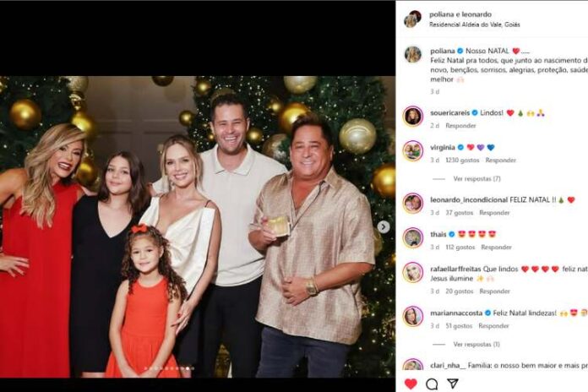The height and width of the screenshot is (392, 588).
Task: Click the red heart like icon
Action: click(x=411, y=384)
